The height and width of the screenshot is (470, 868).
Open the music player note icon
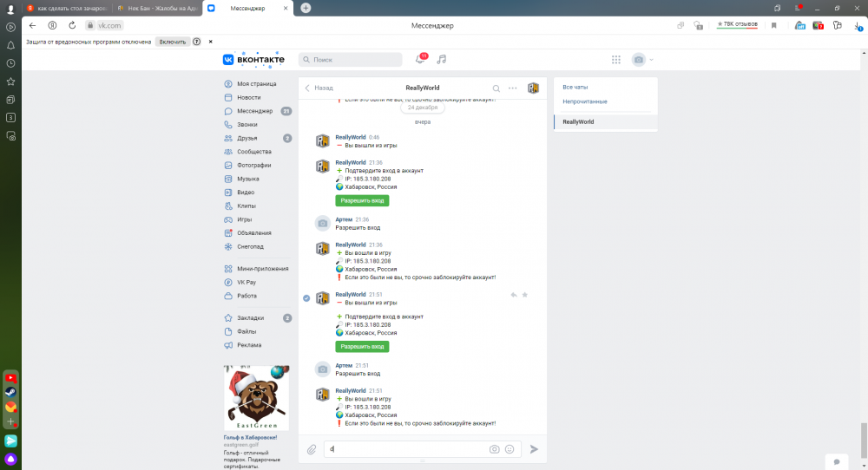click(x=441, y=59)
